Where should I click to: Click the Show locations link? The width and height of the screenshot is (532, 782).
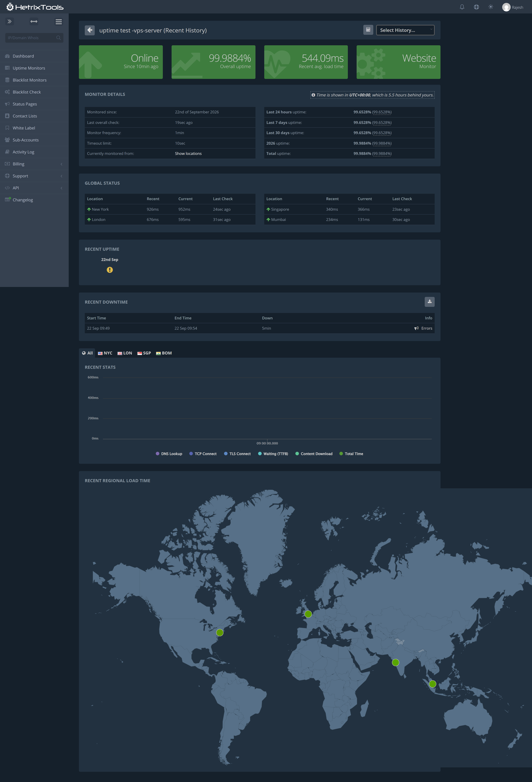point(188,154)
